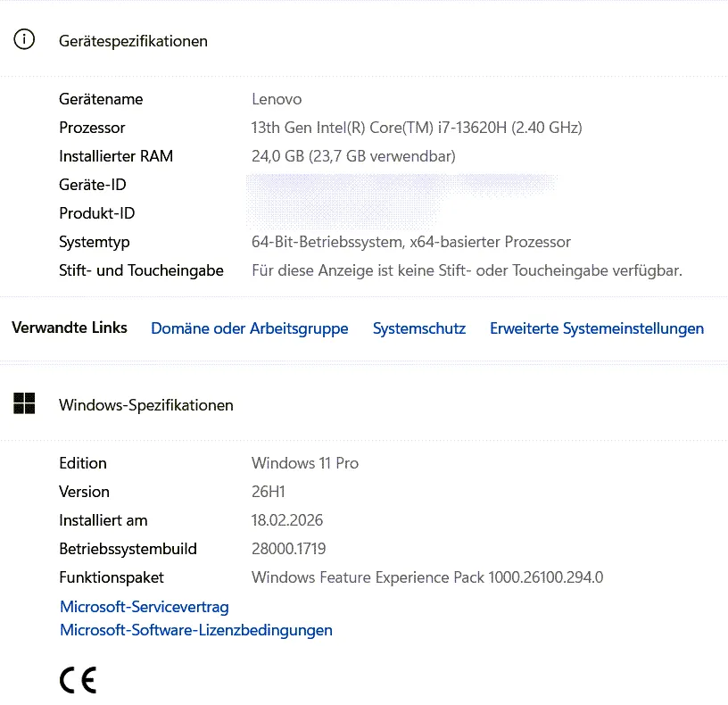Screen dimensions: 728x705
Task: Click the info icon beside Gerätespezifikationen
Action: (25, 40)
